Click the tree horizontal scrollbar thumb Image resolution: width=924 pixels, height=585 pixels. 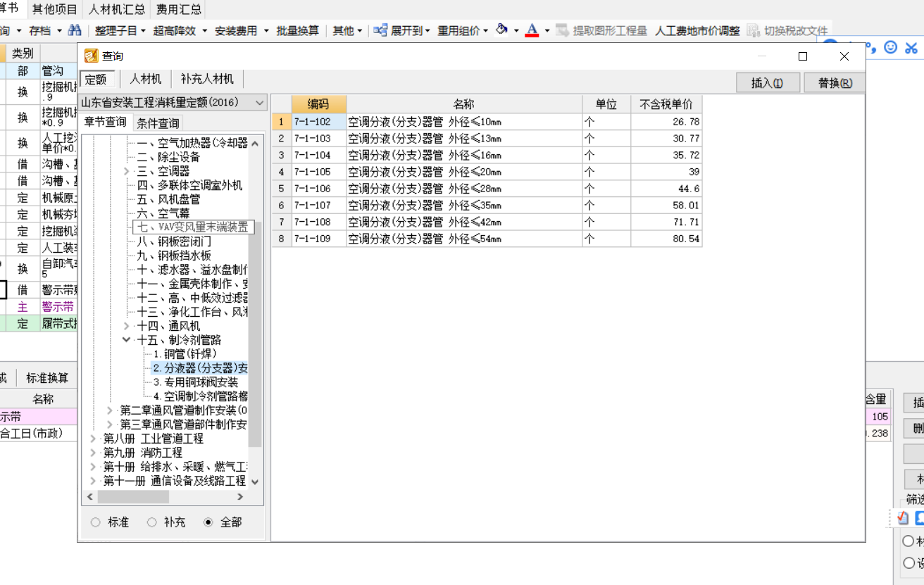(x=133, y=496)
